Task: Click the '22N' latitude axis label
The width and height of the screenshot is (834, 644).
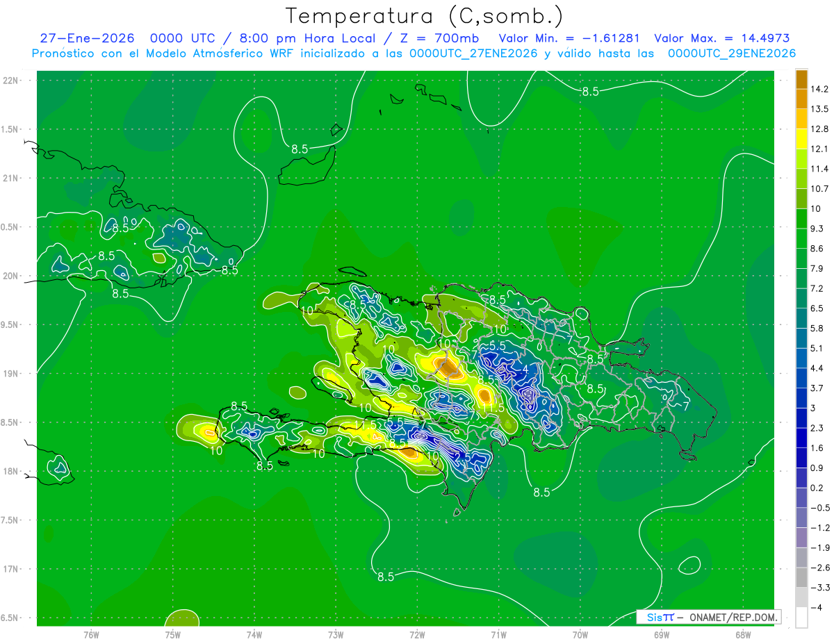Action: click(x=11, y=81)
